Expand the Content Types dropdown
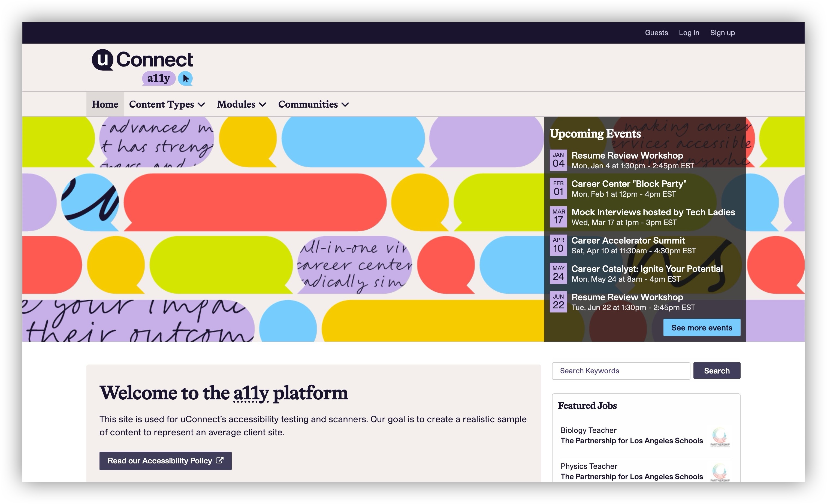 point(167,104)
